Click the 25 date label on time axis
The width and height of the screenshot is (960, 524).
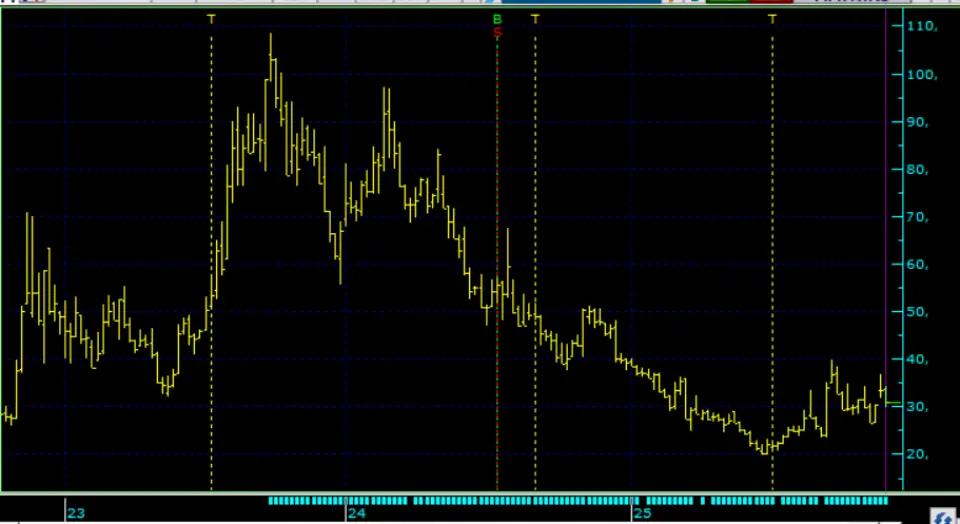coord(642,513)
